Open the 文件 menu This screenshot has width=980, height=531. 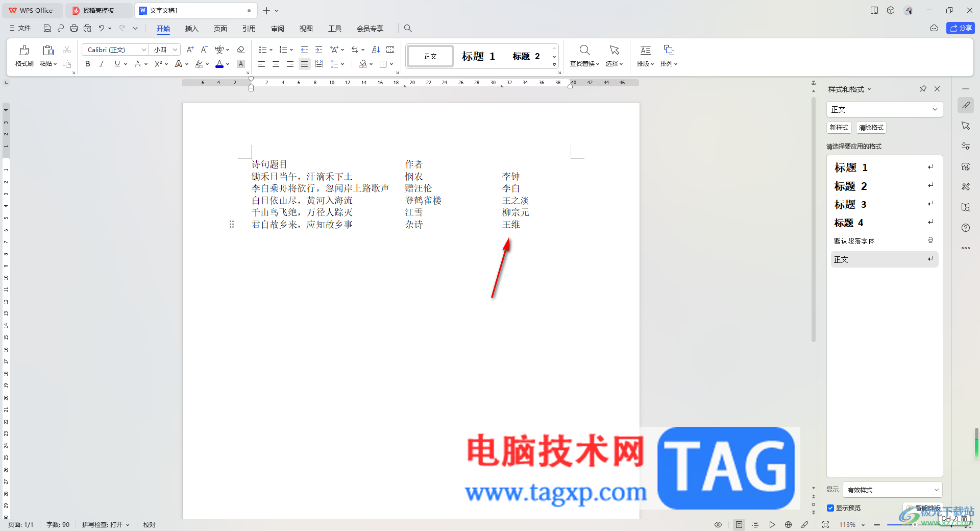pyautogui.click(x=20, y=28)
